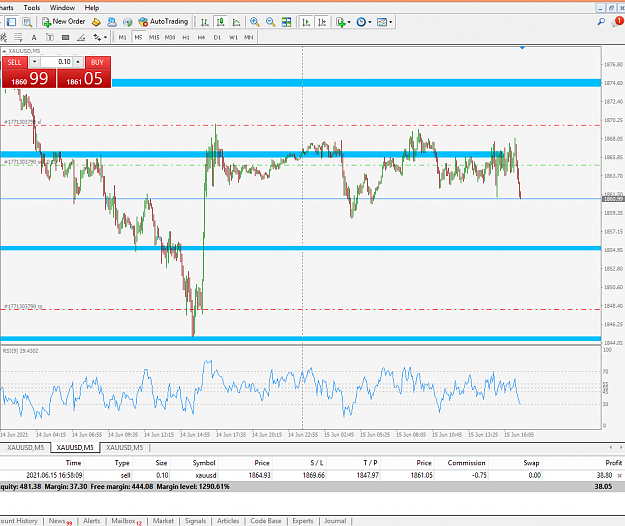Tile chart windows icon
The width and height of the screenshot is (625, 526).
pyautogui.click(x=286, y=22)
